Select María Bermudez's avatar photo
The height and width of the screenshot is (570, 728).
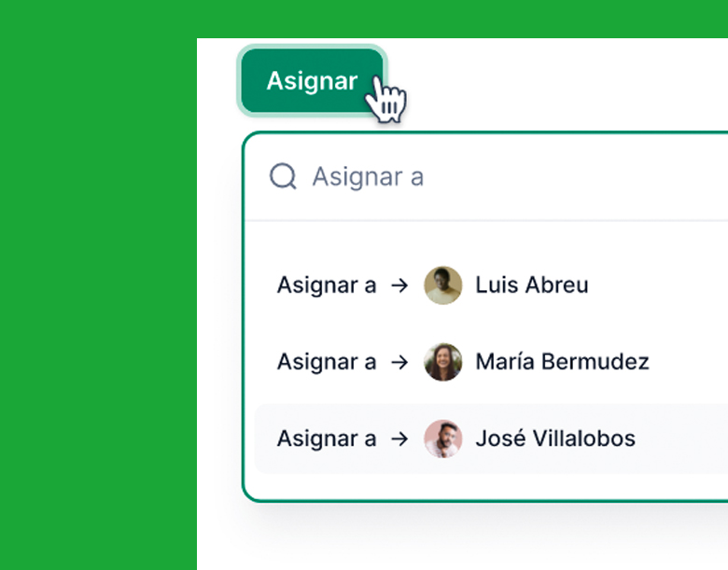[443, 362]
